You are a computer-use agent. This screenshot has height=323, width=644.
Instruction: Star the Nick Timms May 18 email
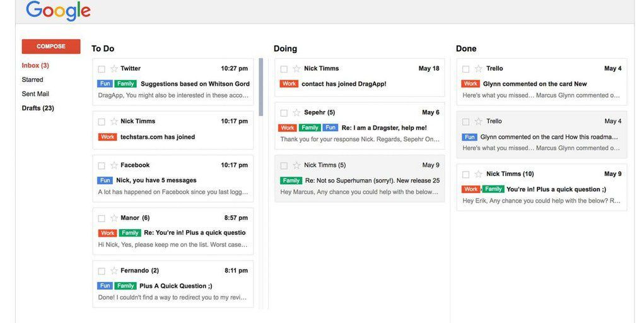click(296, 69)
